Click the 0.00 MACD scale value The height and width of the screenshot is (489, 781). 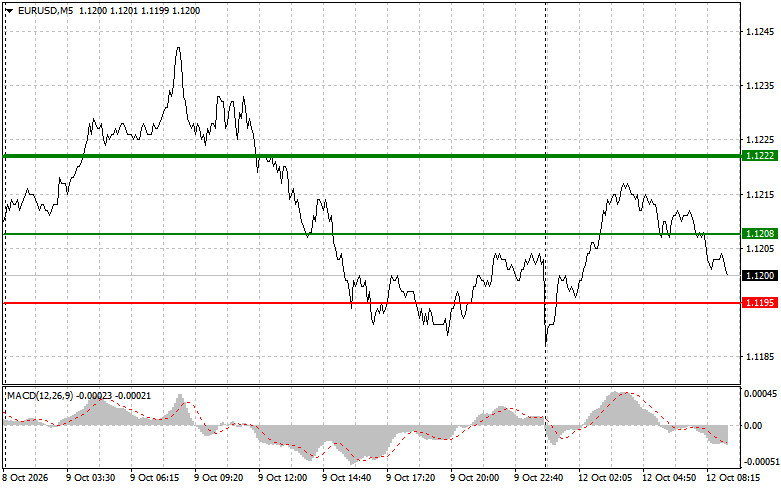point(753,426)
